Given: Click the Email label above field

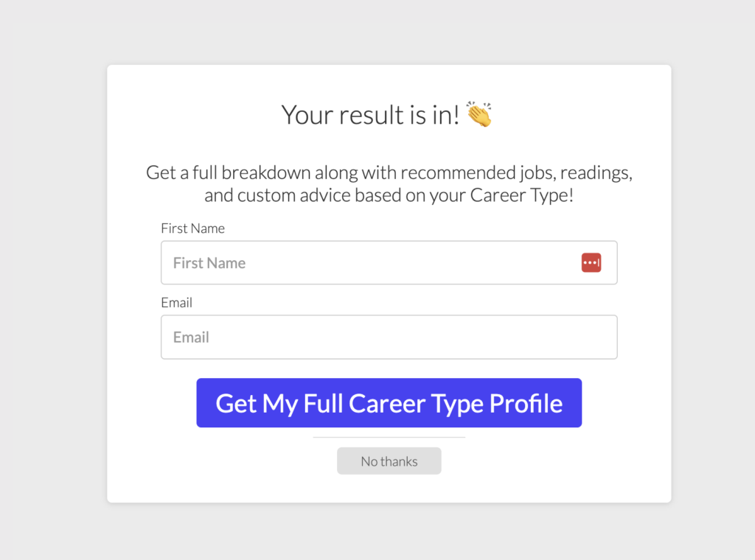Looking at the screenshot, I should point(176,303).
